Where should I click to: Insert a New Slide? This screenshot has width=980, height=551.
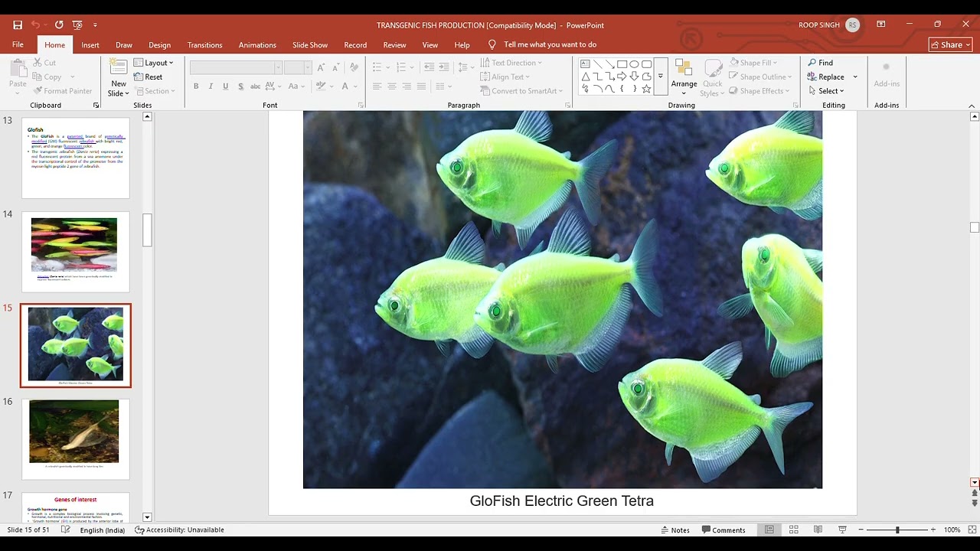coord(118,77)
